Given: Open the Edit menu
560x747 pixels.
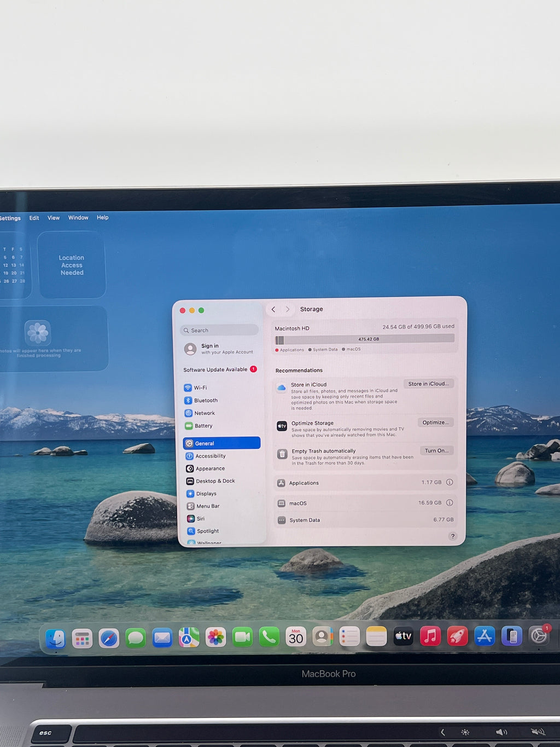Looking at the screenshot, I should (x=34, y=218).
